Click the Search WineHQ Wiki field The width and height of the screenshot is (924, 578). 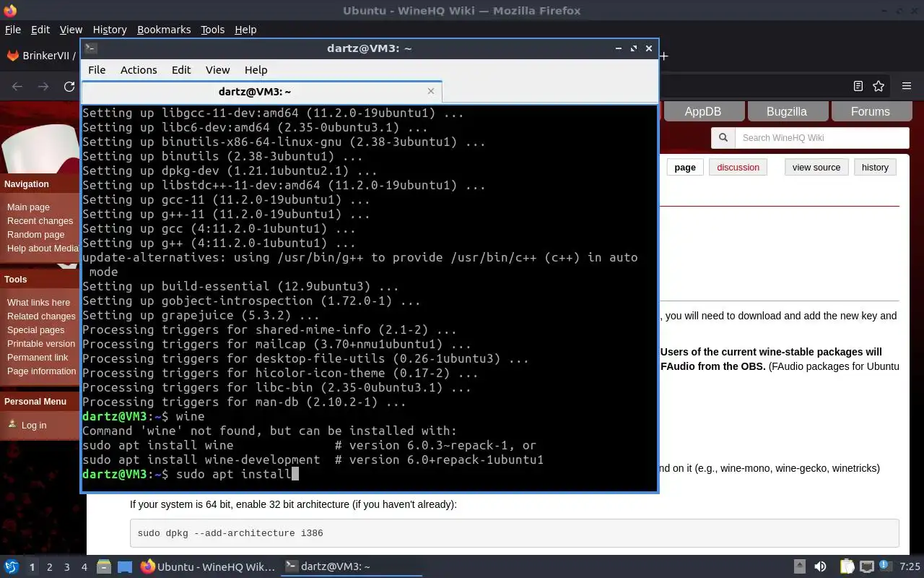pyautogui.click(x=821, y=137)
